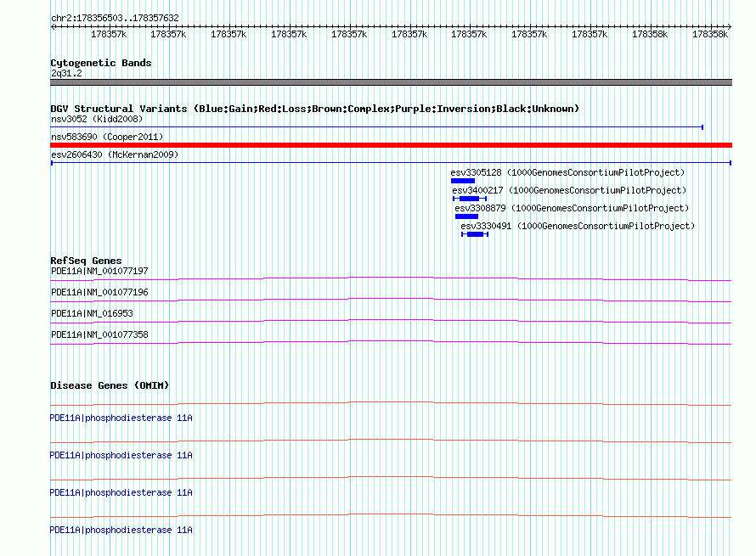Click the DGV Structural Variants track heading
The width and height of the screenshot is (756, 556).
(x=315, y=109)
